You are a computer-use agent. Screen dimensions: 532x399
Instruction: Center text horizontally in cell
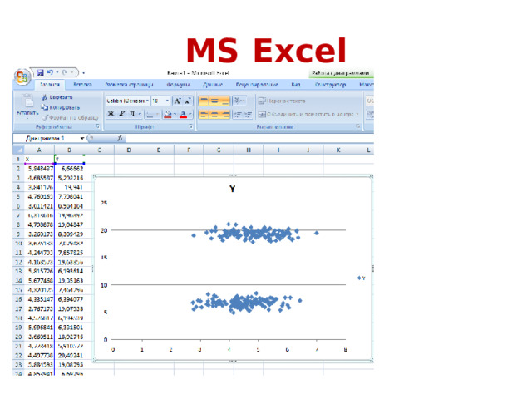pos(214,115)
